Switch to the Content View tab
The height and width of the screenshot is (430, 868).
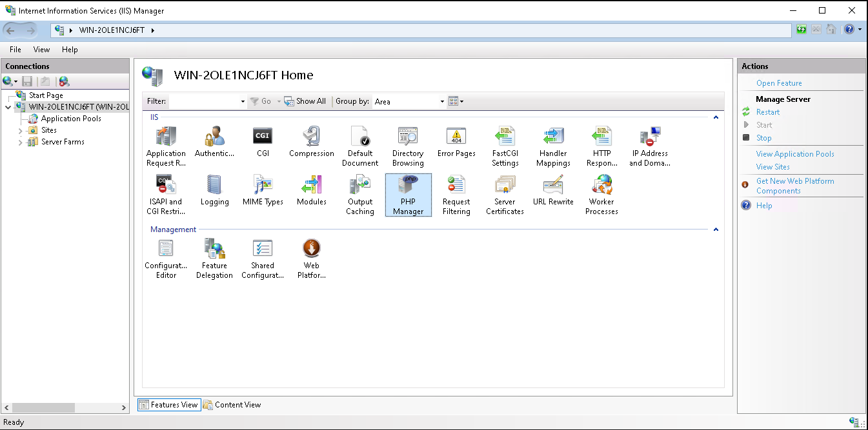click(232, 405)
